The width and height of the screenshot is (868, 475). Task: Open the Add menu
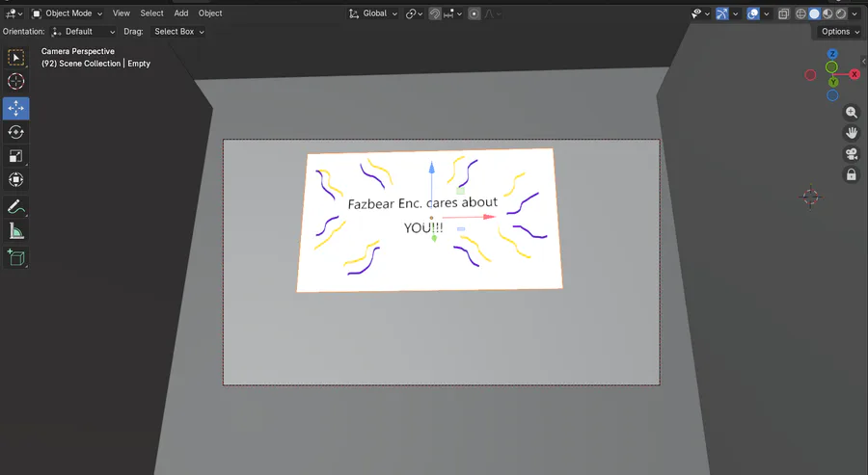pyautogui.click(x=181, y=13)
